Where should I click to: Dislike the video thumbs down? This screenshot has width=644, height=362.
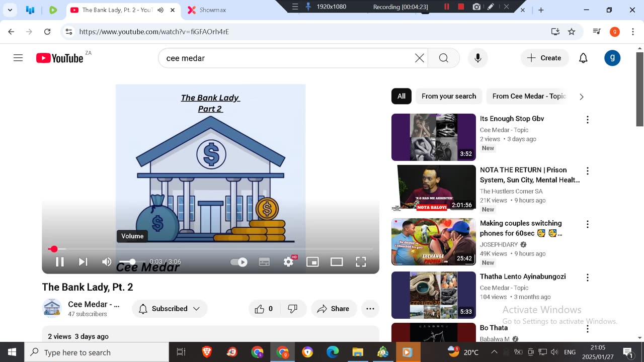[293, 309]
